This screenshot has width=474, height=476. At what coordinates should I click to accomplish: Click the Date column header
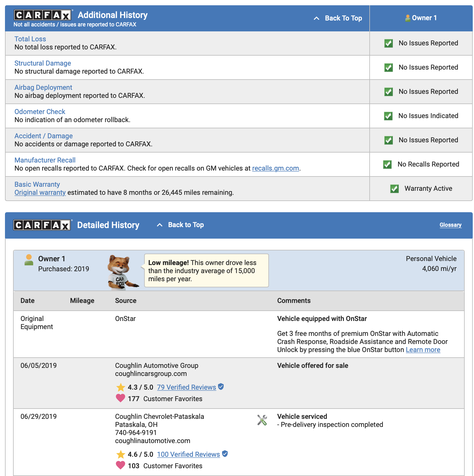click(27, 301)
